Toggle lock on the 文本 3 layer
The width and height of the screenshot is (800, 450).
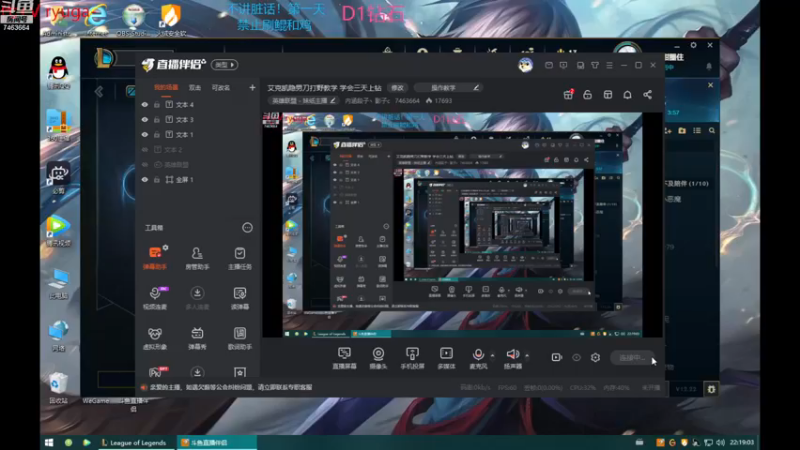coord(157,119)
